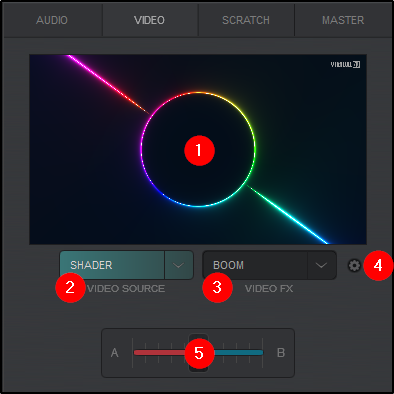Screen dimensions: 394x394
Task: Click the red A side of the crossfader
Action: point(160,353)
